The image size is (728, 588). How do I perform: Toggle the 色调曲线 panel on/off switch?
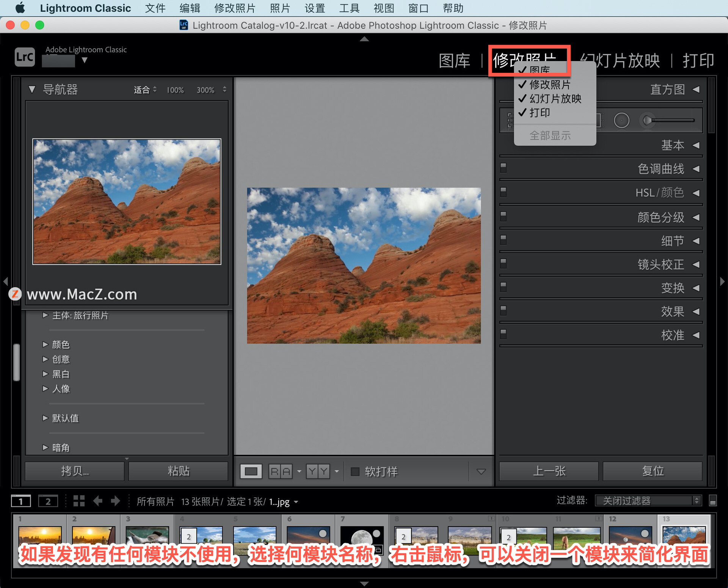pos(504,167)
